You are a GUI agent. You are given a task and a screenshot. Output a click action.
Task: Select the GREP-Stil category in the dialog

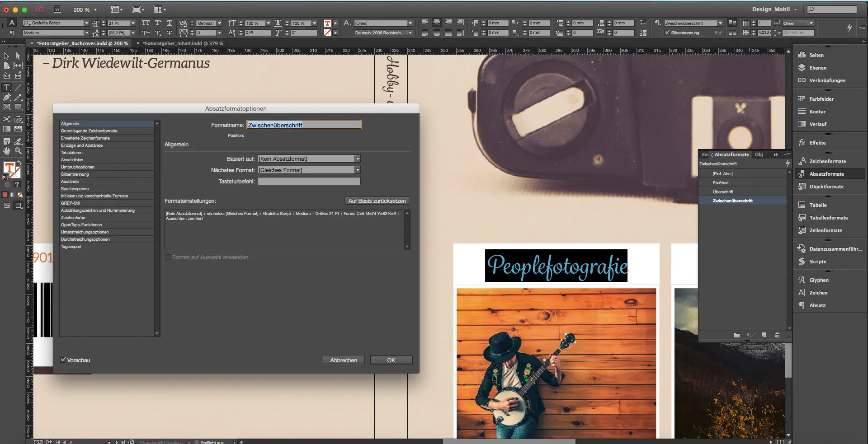click(x=70, y=203)
